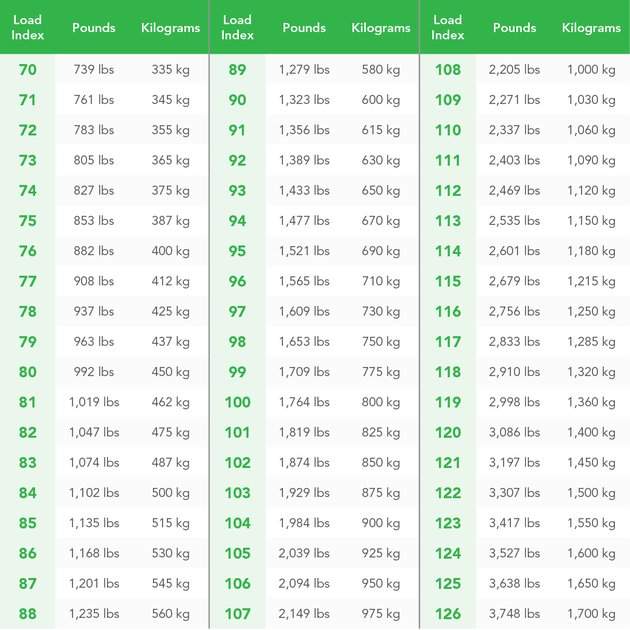Image resolution: width=630 pixels, height=630 pixels.
Task: Click load index 88
Action: pos(27,614)
